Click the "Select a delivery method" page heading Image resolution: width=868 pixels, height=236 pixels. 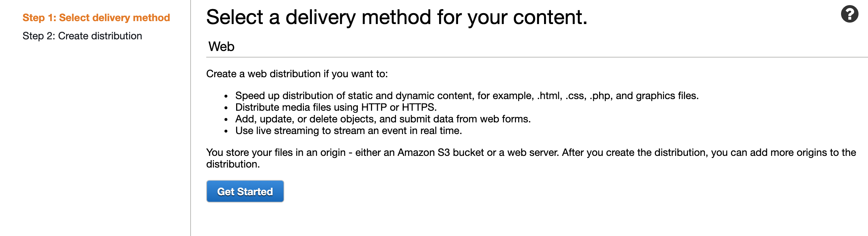click(396, 17)
